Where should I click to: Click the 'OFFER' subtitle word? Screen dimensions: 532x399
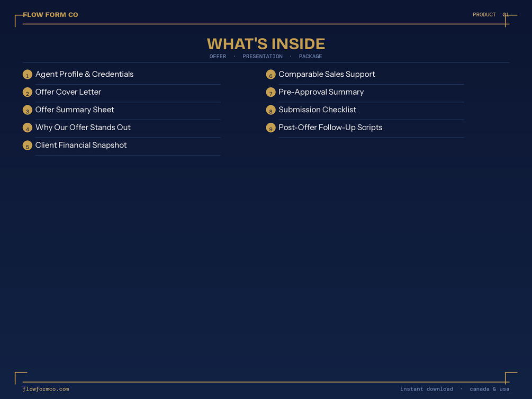218,56
